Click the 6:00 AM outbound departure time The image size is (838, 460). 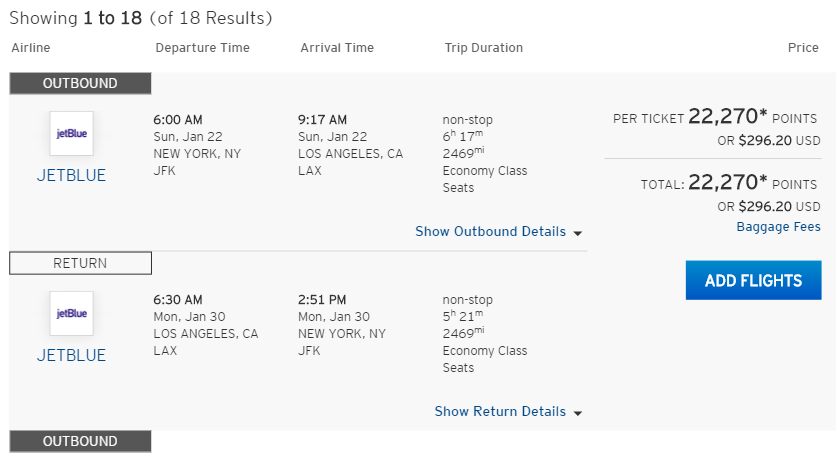(178, 120)
